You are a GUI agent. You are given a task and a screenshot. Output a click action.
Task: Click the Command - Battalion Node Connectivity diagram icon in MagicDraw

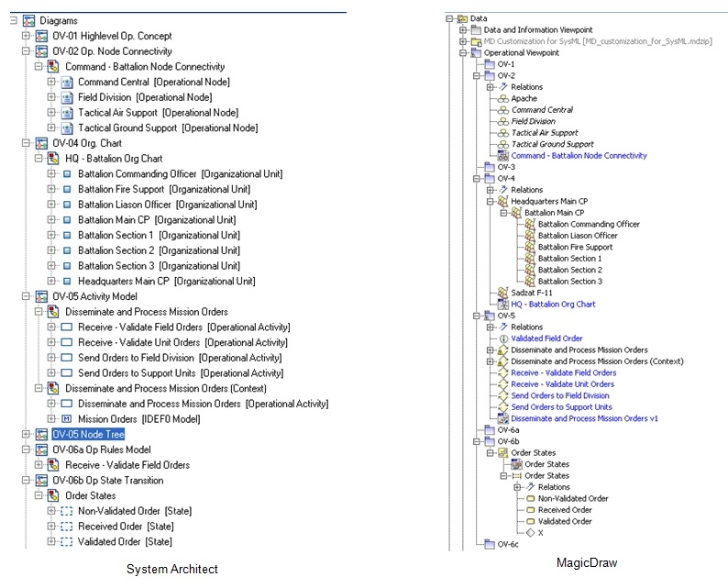[502, 156]
